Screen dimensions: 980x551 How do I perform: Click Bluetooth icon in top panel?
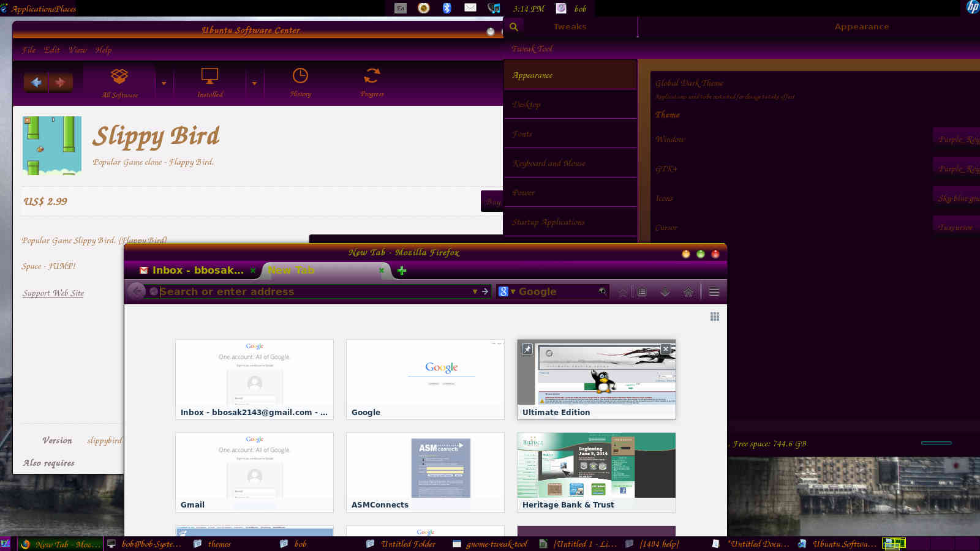[447, 8]
